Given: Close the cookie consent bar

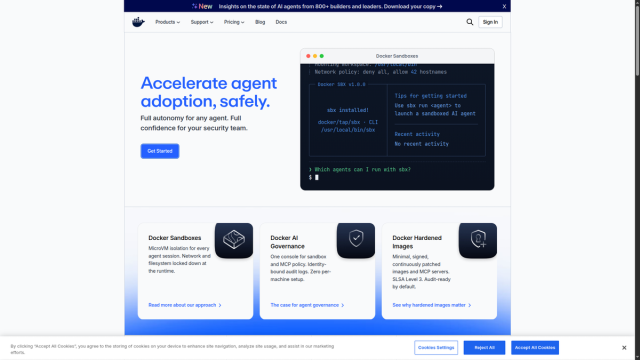Looking at the screenshot, I should (624, 348).
